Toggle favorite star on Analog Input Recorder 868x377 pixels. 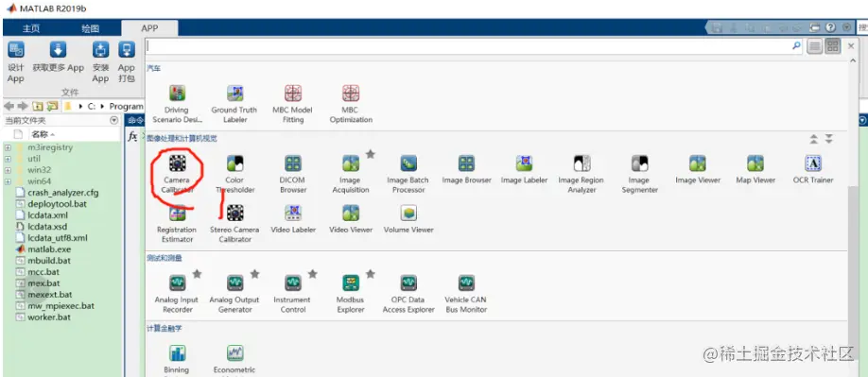pos(197,274)
